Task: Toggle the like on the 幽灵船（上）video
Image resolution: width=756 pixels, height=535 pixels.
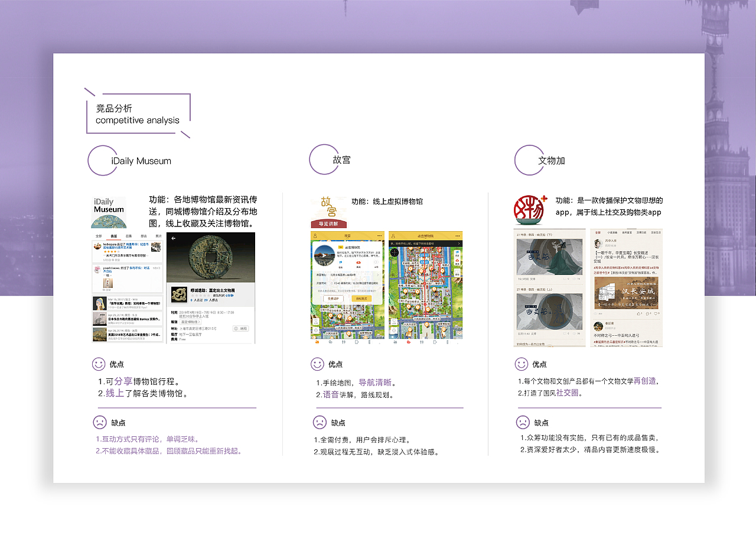Action: tap(574, 333)
